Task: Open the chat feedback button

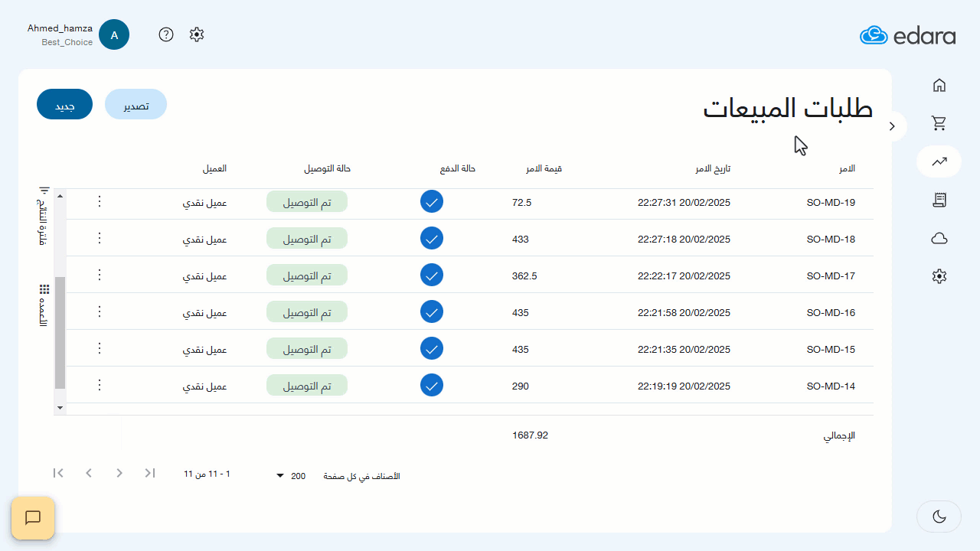Action: pos(33,518)
